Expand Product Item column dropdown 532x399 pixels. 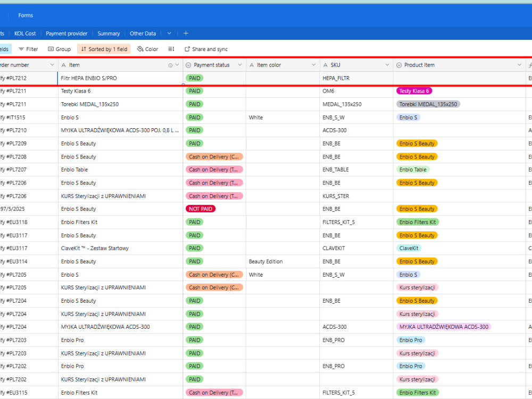coord(519,65)
